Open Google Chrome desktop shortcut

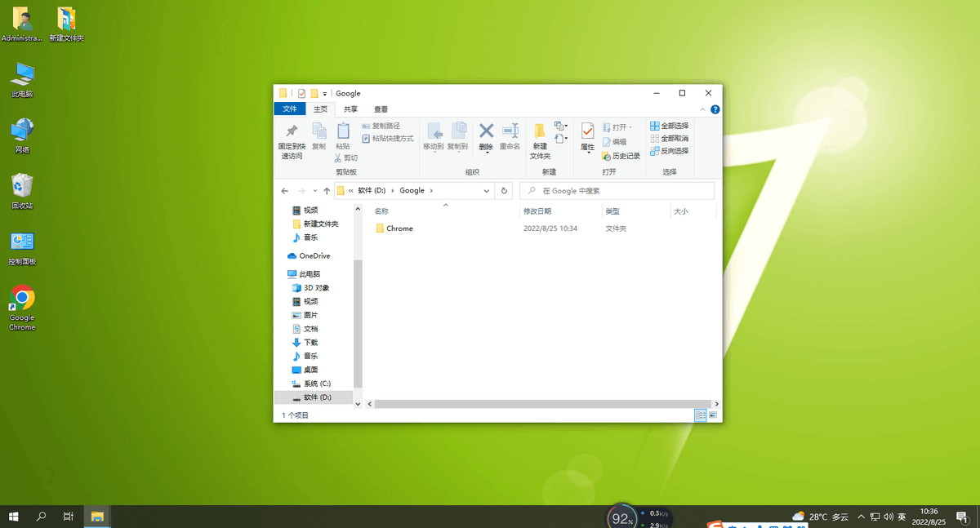click(22, 299)
